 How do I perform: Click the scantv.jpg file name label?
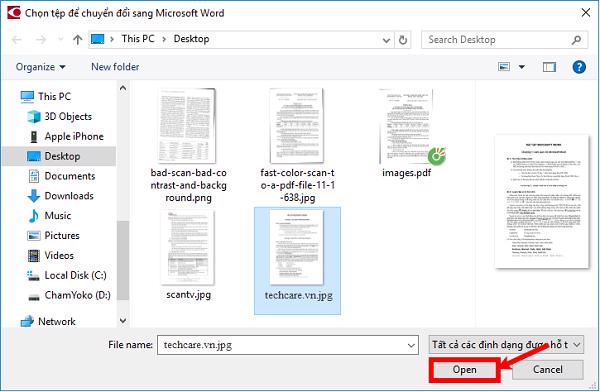tap(188, 295)
